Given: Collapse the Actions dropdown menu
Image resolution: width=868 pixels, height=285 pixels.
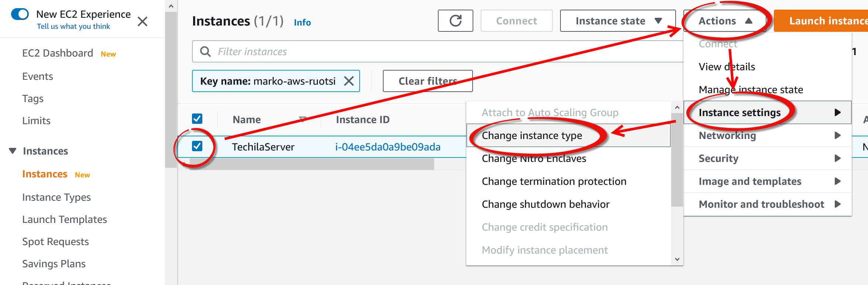Looking at the screenshot, I should click(725, 21).
